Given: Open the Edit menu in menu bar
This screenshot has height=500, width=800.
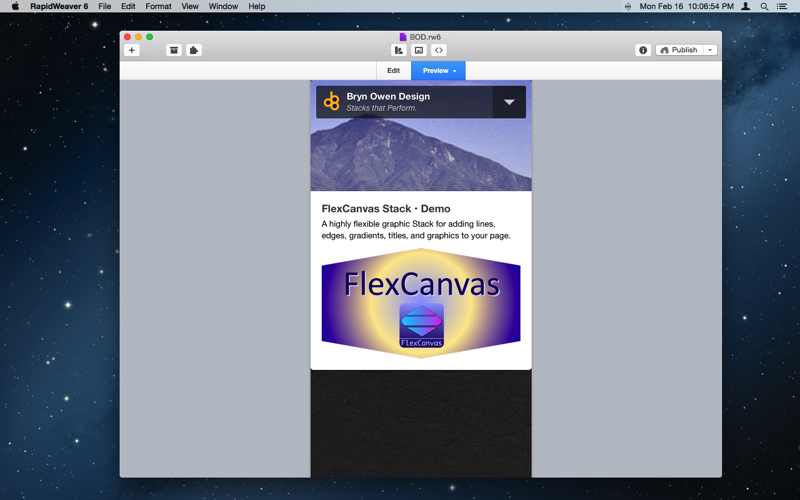Looking at the screenshot, I should [128, 6].
